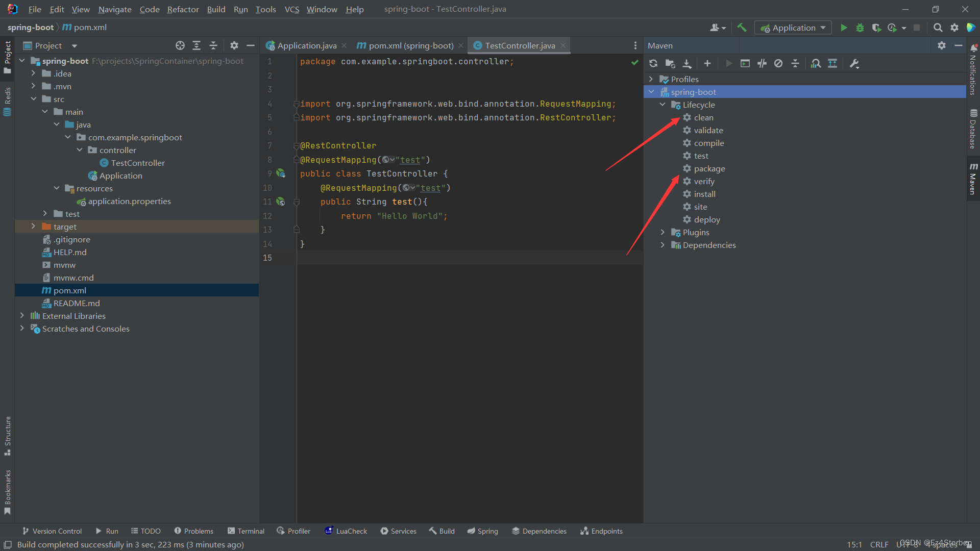The height and width of the screenshot is (551, 980).
Task: Open Maven settings wrench
Action: [854, 64]
